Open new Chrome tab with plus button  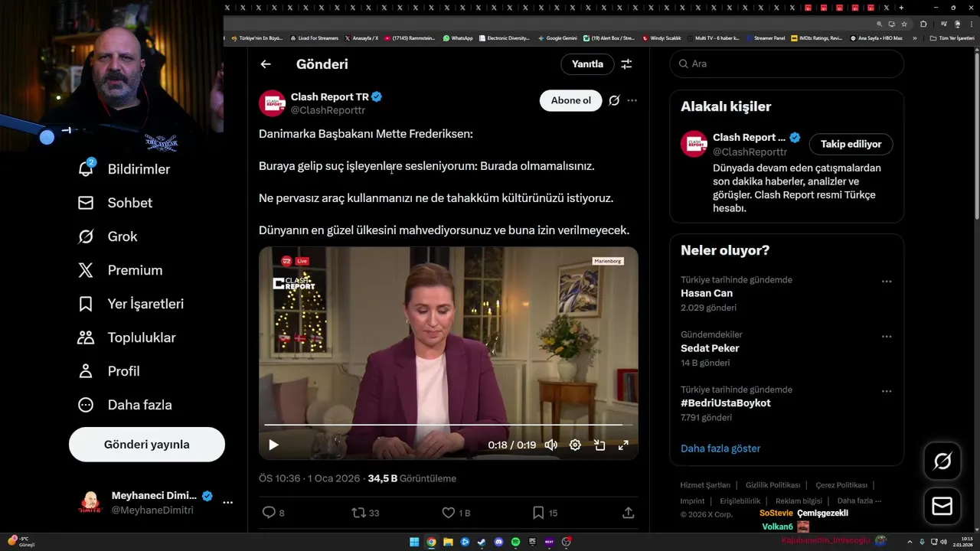point(901,8)
